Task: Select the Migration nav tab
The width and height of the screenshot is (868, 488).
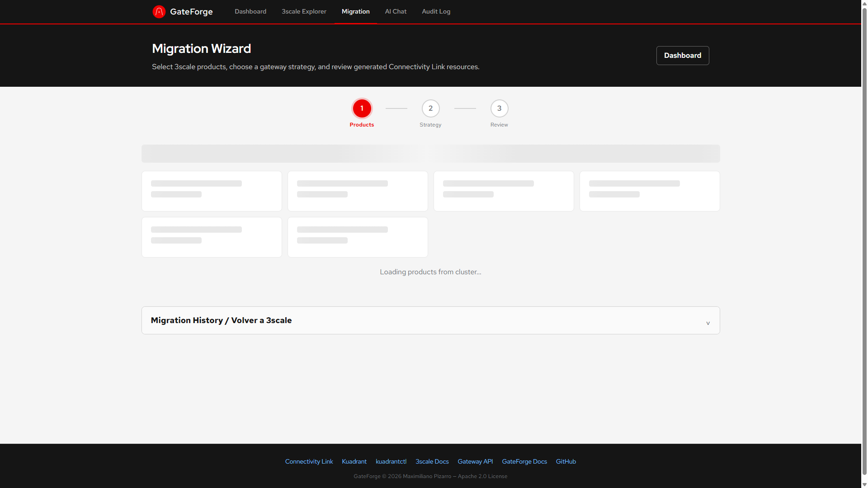Action: (x=355, y=11)
